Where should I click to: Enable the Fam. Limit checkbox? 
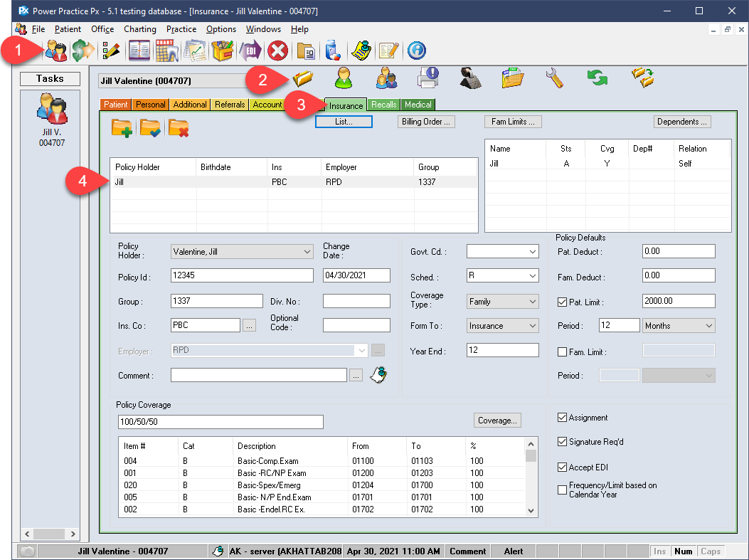click(562, 352)
